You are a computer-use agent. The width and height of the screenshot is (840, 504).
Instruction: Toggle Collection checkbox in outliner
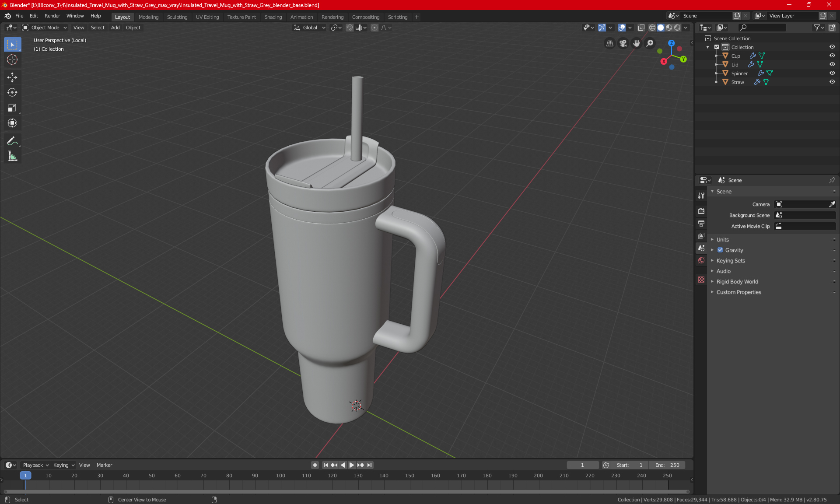click(717, 47)
